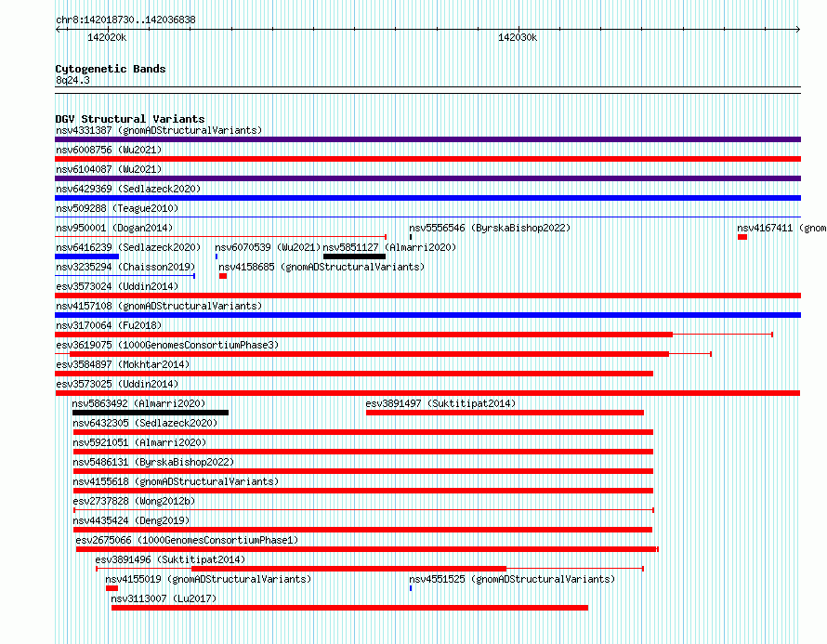This screenshot has width=827, height=644.
Task: Open nsv509288 (Teague2010) variant label
Action: click(117, 208)
